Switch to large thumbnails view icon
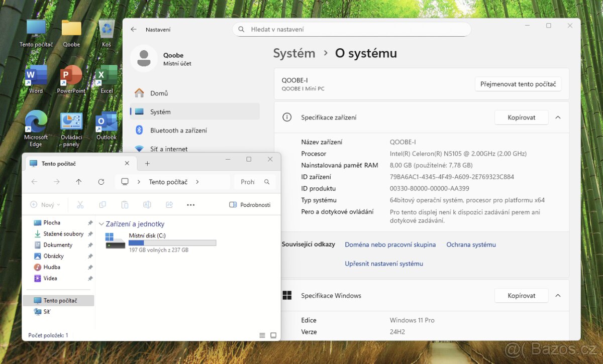The height and width of the screenshot is (364, 603). [273, 335]
